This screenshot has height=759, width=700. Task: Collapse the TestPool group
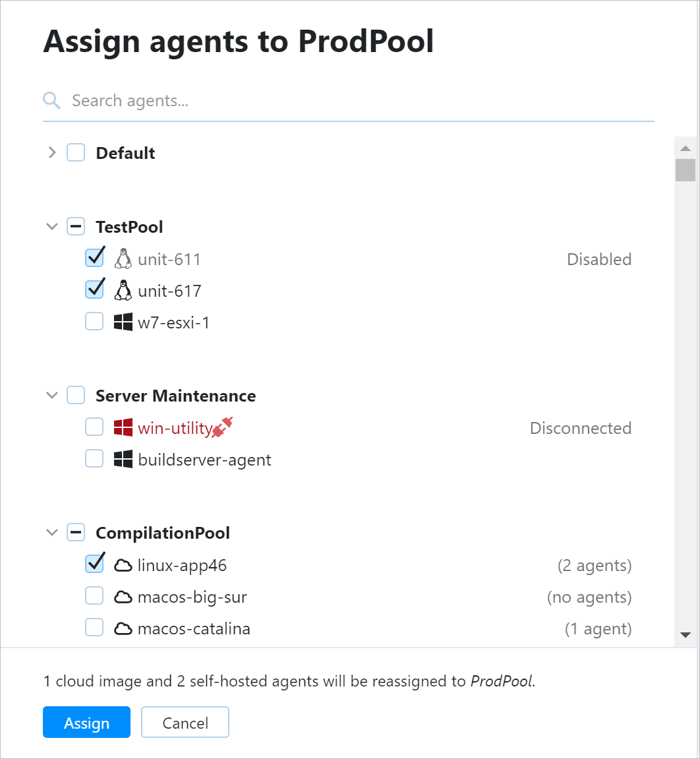tap(52, 226)
